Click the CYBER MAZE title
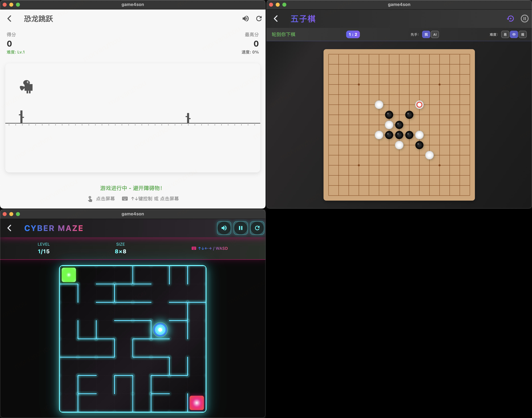The height and width of the screenshot is (418, 532). point(54,228)
